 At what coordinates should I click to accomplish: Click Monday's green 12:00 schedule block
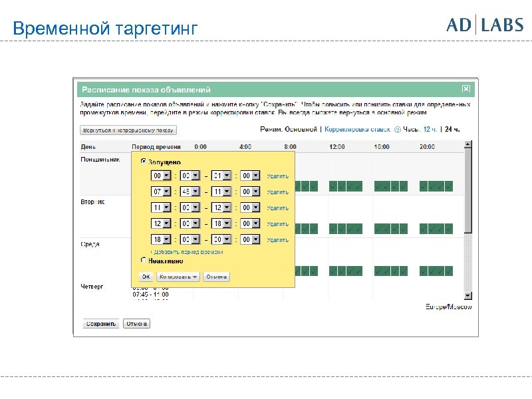(x=346, y=186)
